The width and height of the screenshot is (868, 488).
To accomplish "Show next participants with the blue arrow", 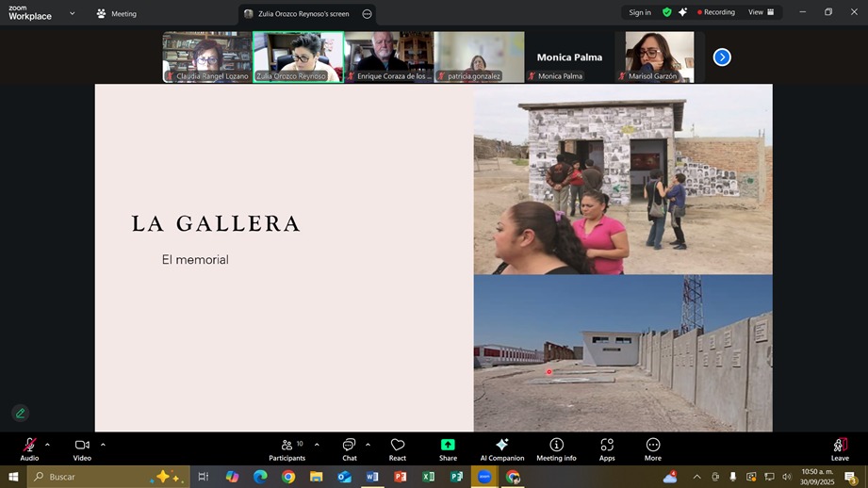I will [722, 57].
